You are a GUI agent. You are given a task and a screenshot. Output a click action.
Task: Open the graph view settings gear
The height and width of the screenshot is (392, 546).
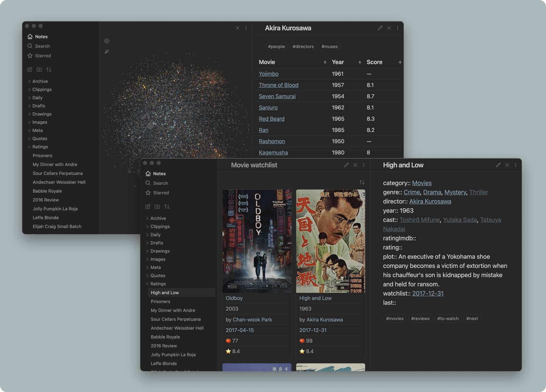pos(107,41)
